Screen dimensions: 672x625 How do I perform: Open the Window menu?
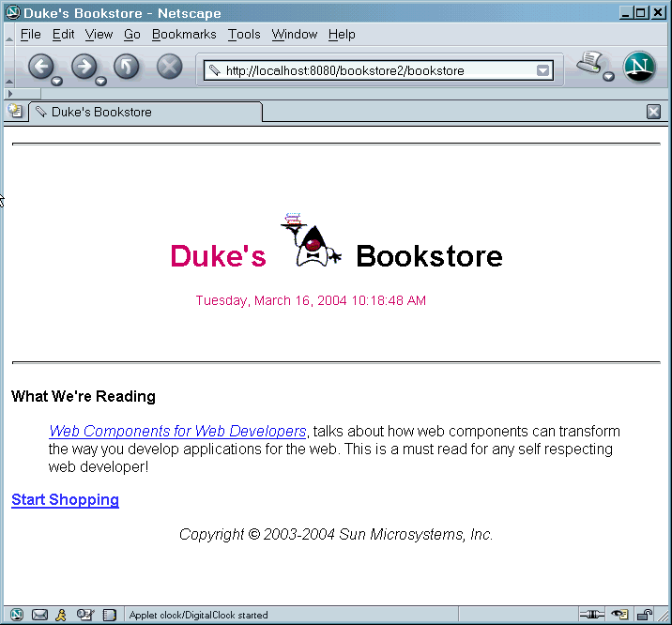pyautogui.click(x=295, y=35)
